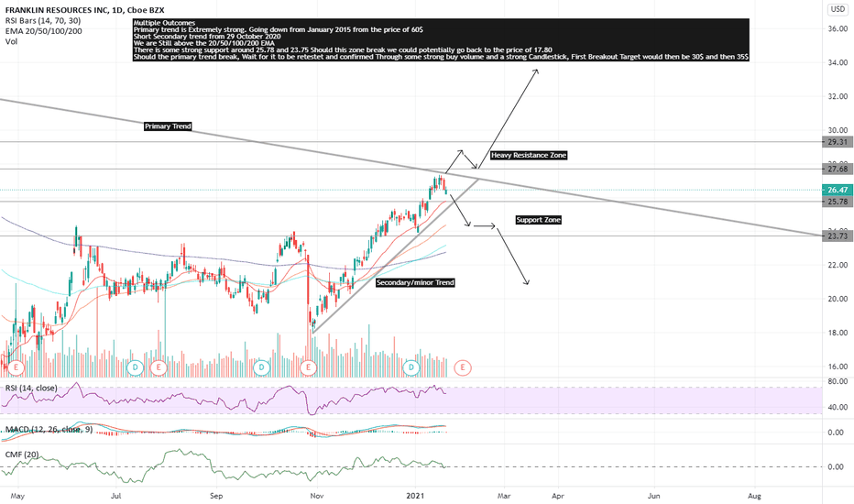This screenshot has width=854, height=504.
Task: Click the 18.00 price axis label
Action: [838, 333]
